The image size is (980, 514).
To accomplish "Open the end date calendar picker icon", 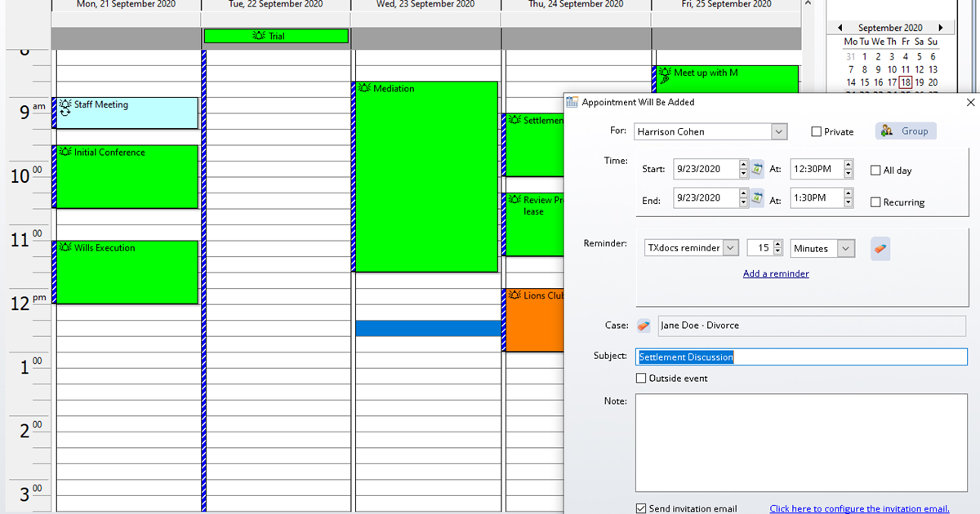I will 757,198.
